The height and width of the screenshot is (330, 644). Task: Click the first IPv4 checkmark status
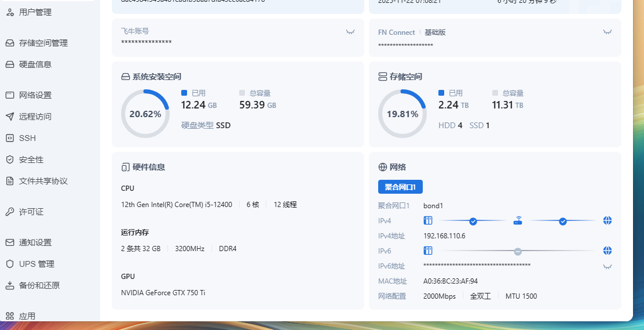tap(473, 222)
